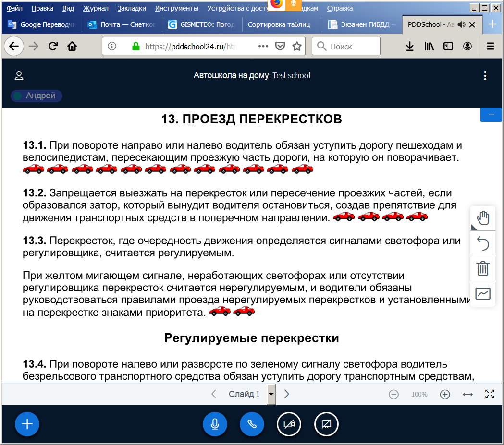504x445 pixels.
Task: Open the slide selector dropdown
Action: point(271,394)
